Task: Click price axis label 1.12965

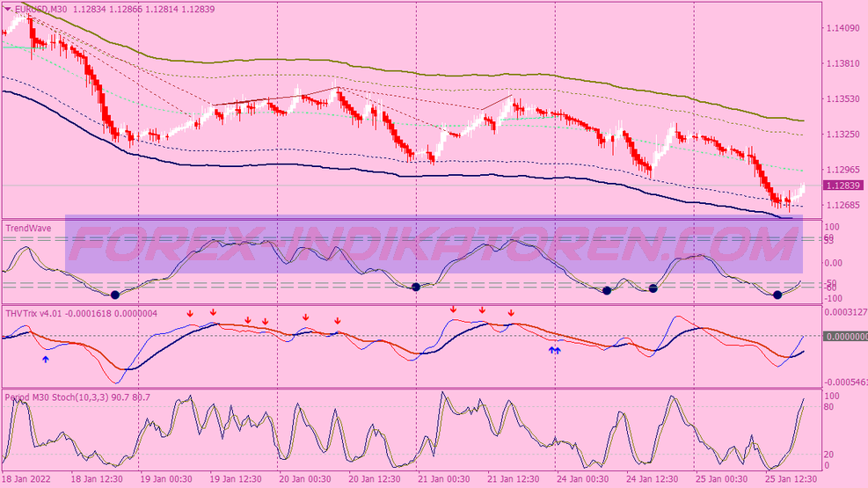Action: click(x=842, y=170)
